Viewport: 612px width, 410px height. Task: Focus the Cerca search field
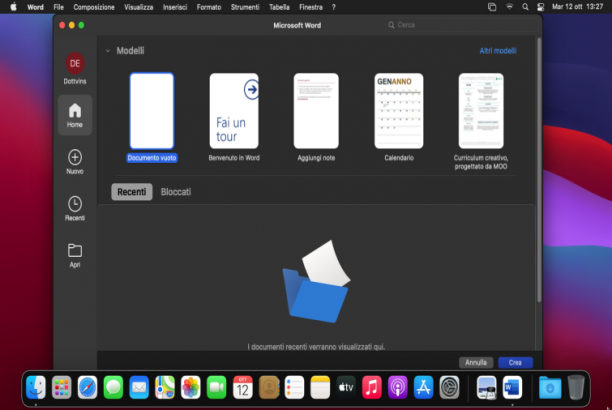463,25
